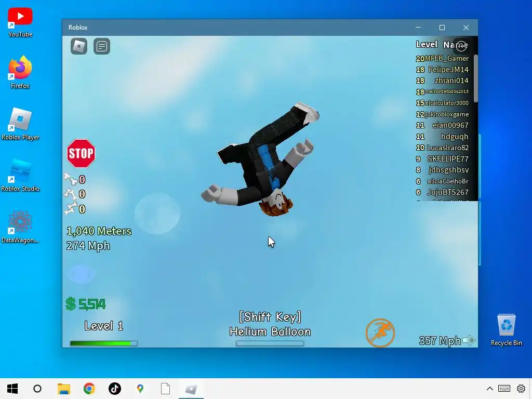Click the Level 1 label

point(103,326)
